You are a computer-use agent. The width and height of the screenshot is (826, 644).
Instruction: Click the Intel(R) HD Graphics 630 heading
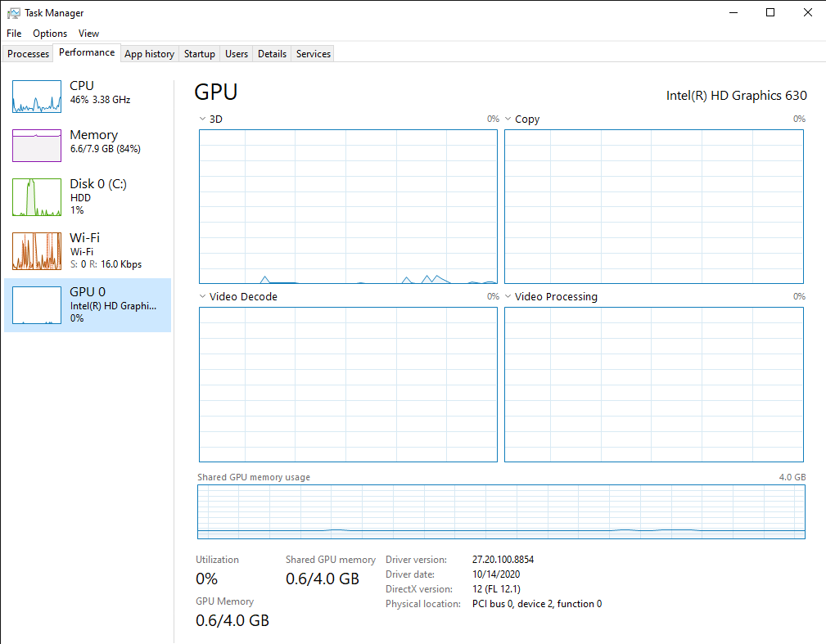pyautogui.click(x=737, y=95)
